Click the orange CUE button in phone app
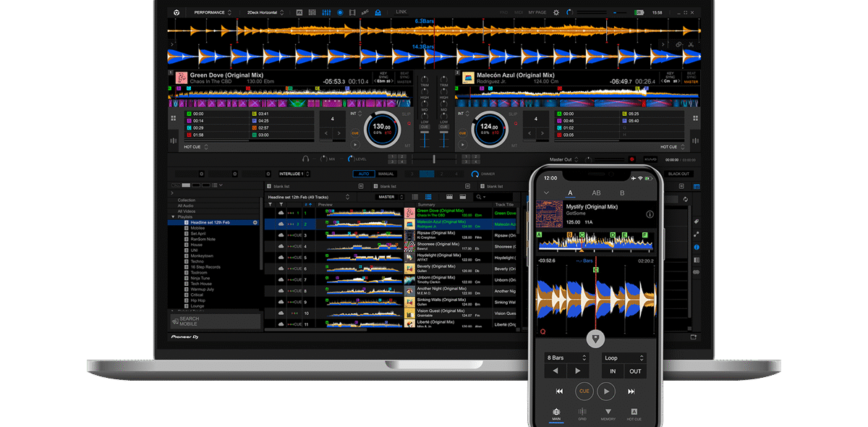The height and width of the screenshot is (427, 868). tap(584, 391)
